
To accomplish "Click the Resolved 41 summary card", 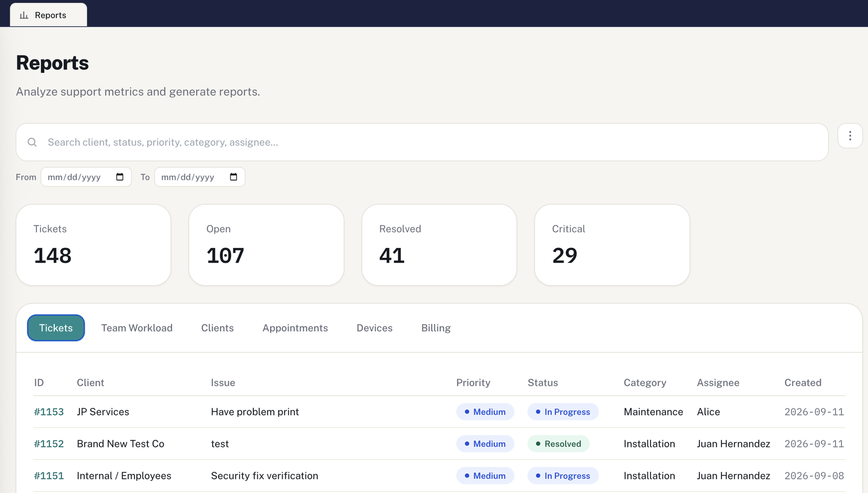I will [439, 245].
